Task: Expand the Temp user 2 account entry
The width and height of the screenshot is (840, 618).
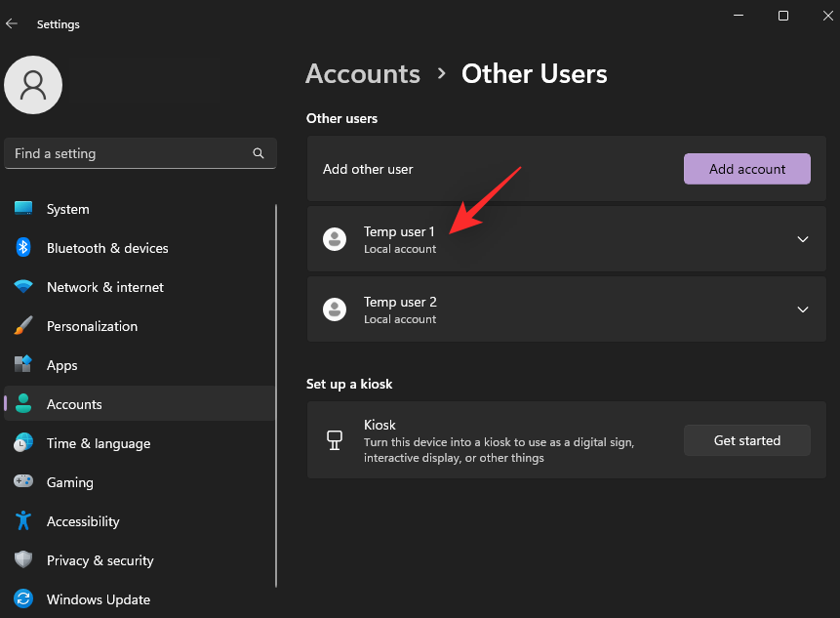Action: click(802, 309)
